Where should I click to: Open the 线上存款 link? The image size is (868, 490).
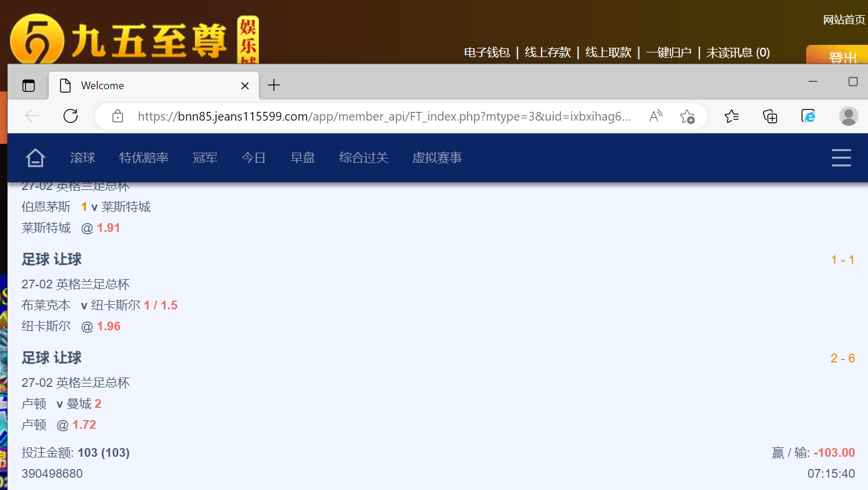(x=547, y=52)
